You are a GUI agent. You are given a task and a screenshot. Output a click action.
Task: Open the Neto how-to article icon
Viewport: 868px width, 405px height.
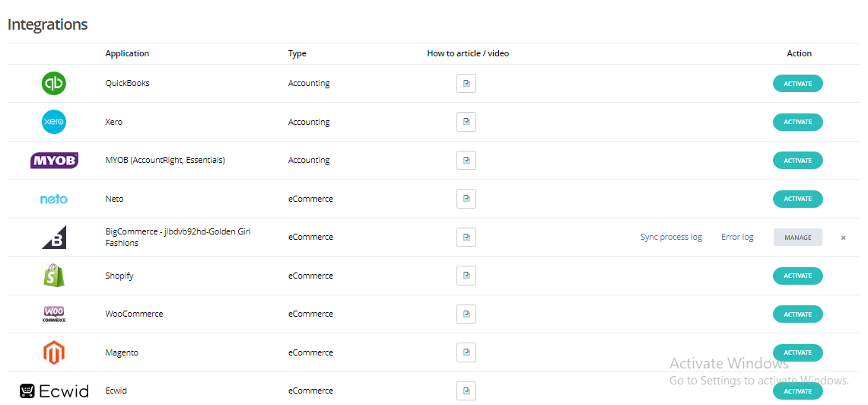point(466,199)
